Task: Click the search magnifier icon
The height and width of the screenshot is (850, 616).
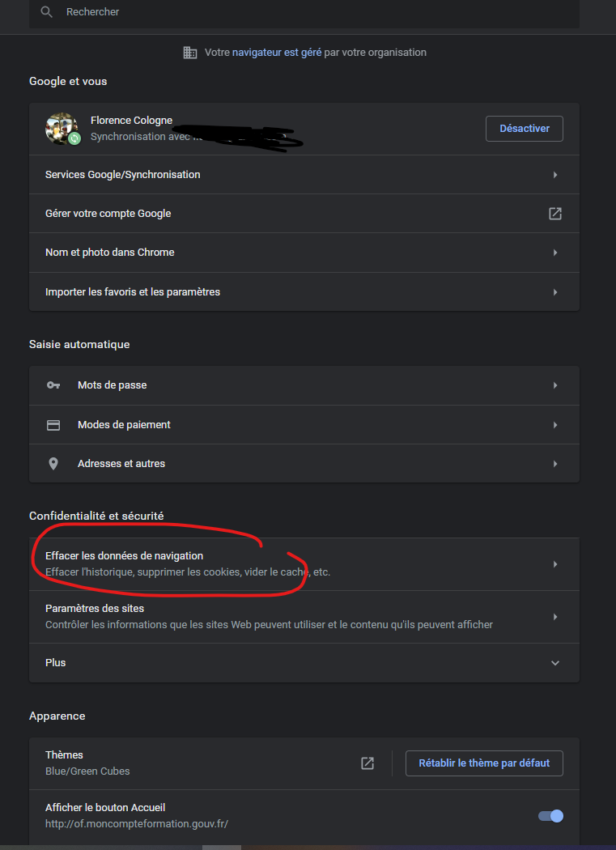Action: tap(47, 12)
